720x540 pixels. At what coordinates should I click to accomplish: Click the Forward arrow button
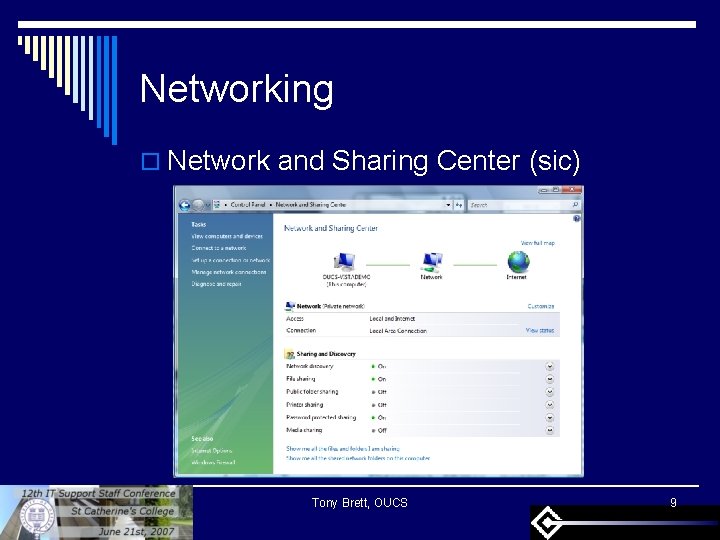198,205
